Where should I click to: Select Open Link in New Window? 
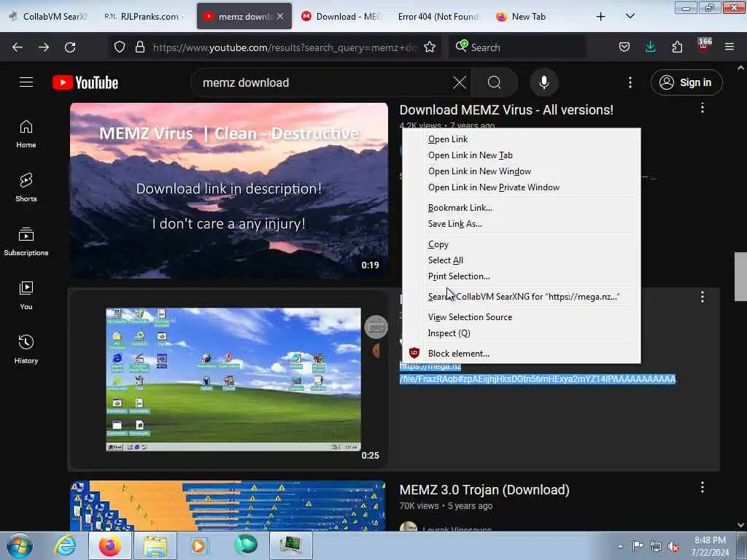click(522, 171)
